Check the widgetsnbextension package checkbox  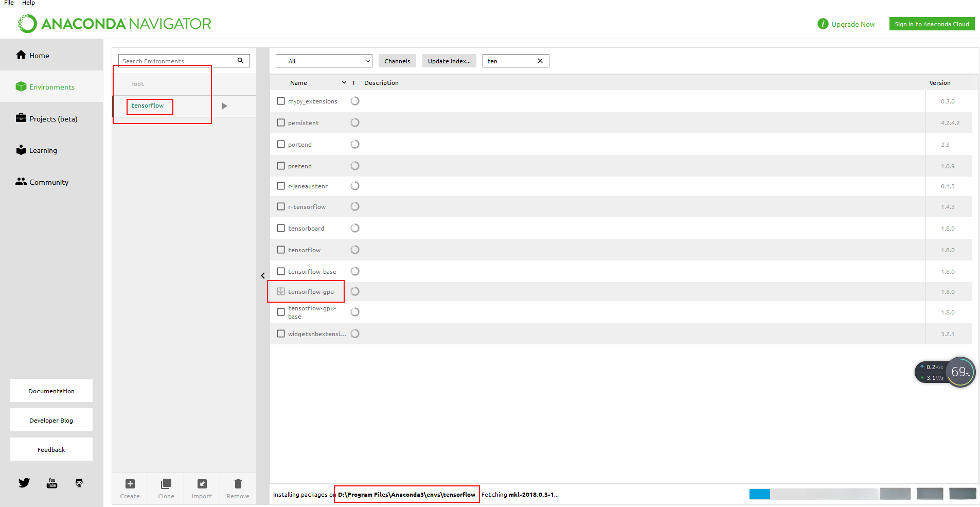point(281,334)
